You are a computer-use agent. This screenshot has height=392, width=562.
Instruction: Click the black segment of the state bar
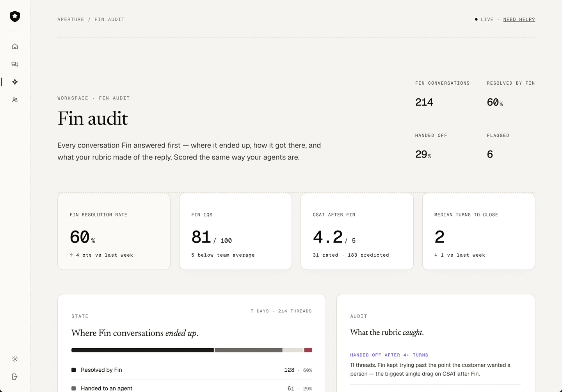[x=142, y=350]
